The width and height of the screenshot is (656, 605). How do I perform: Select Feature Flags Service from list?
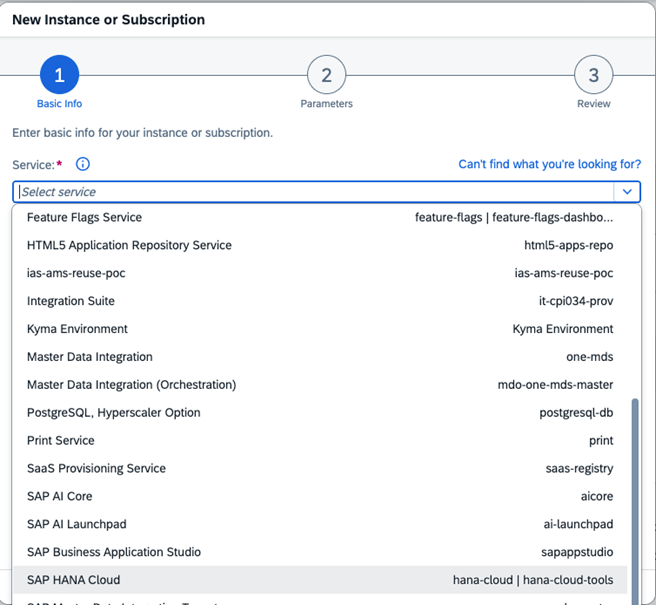[85, 217]
